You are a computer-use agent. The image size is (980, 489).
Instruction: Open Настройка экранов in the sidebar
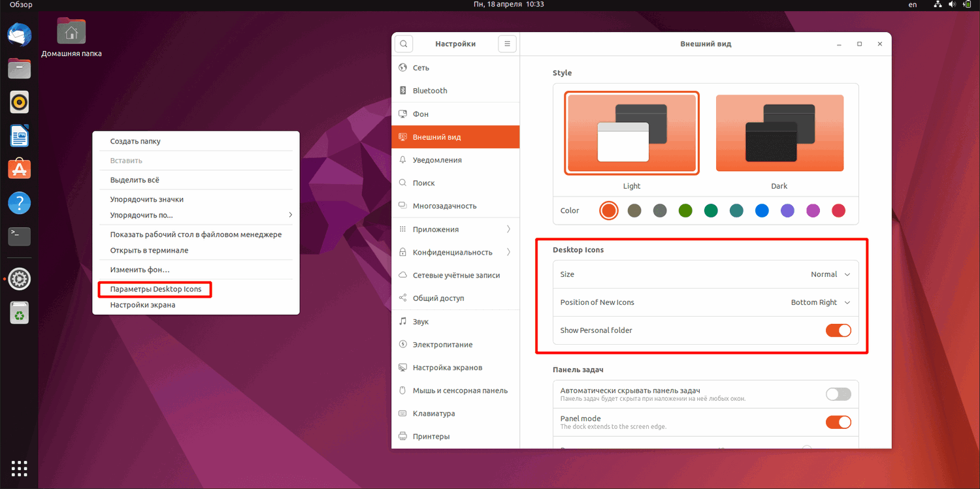455,368
